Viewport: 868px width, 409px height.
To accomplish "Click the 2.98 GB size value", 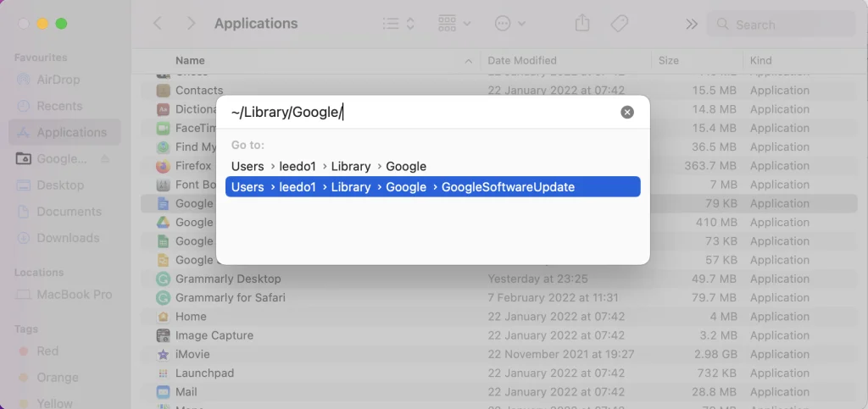I will (715, 354).
